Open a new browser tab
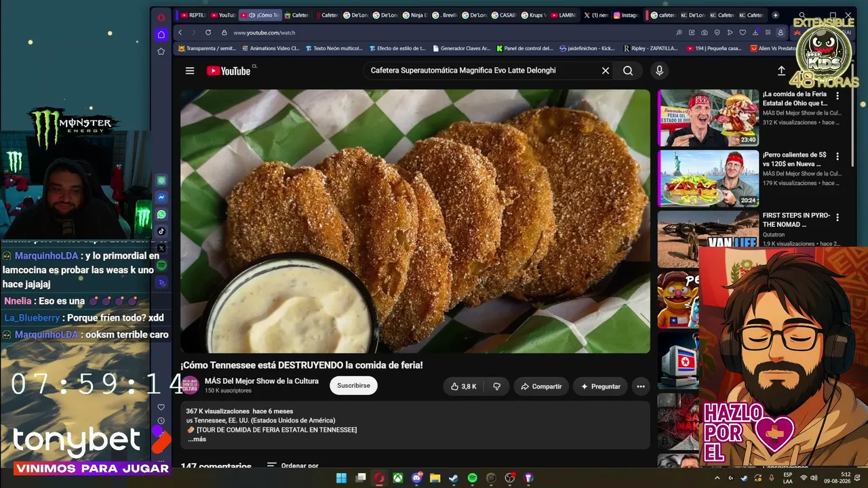 click(775, 15)
